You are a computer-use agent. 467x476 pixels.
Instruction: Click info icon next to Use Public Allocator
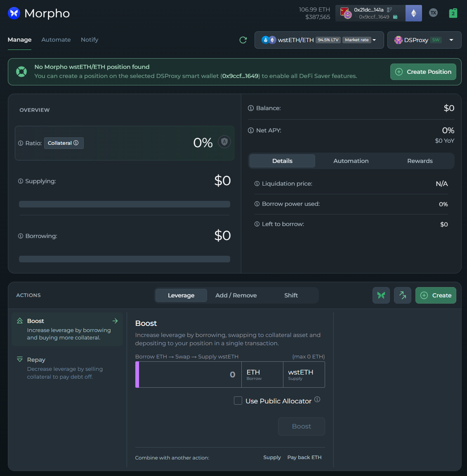click(317, 399)
